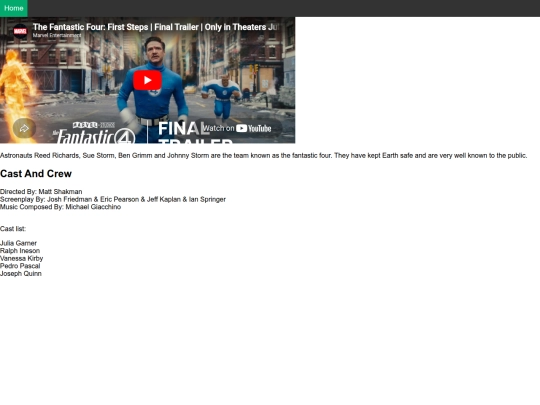This screenshot has height=405, width=540.
Task: Open the video title link in player
Action: pos(155,27)
